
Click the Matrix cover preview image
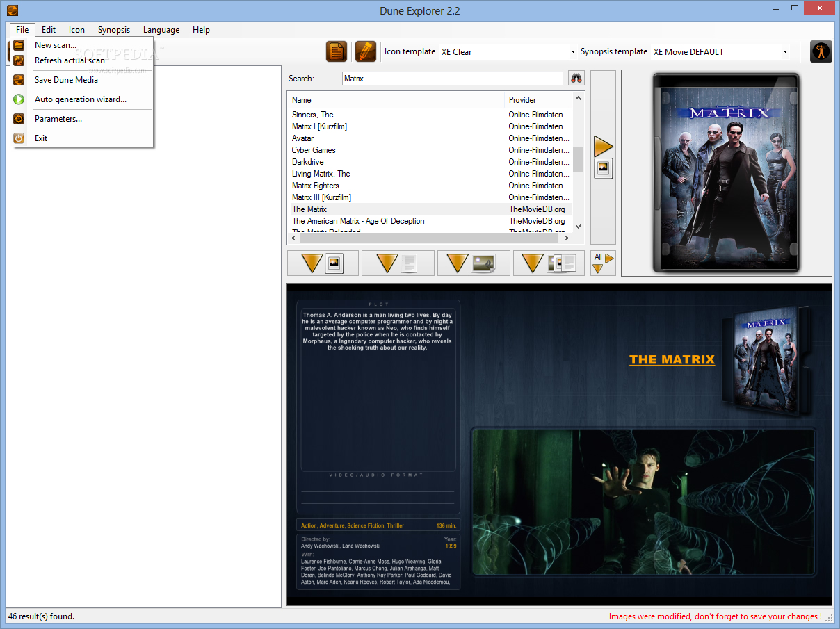pyautogui.click(x=726, y=172)
